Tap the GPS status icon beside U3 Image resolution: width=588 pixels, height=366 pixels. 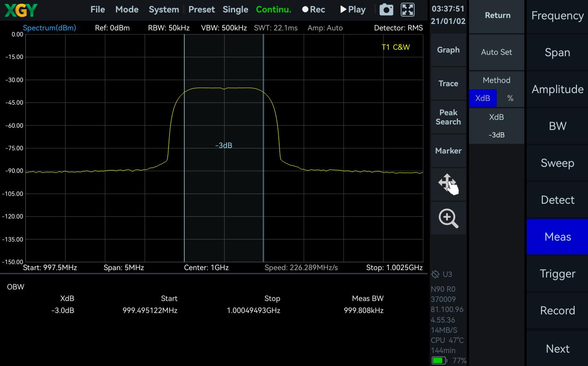click(435, 274)
